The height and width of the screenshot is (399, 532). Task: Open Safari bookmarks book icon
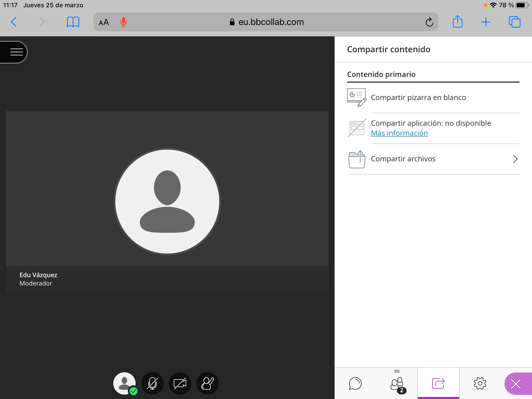tap(73, 22)
